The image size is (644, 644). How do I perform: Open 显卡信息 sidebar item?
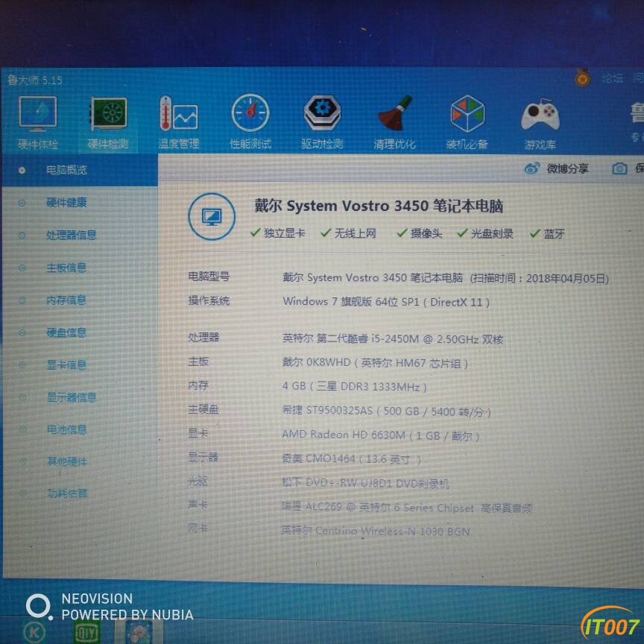coord(66,364)
